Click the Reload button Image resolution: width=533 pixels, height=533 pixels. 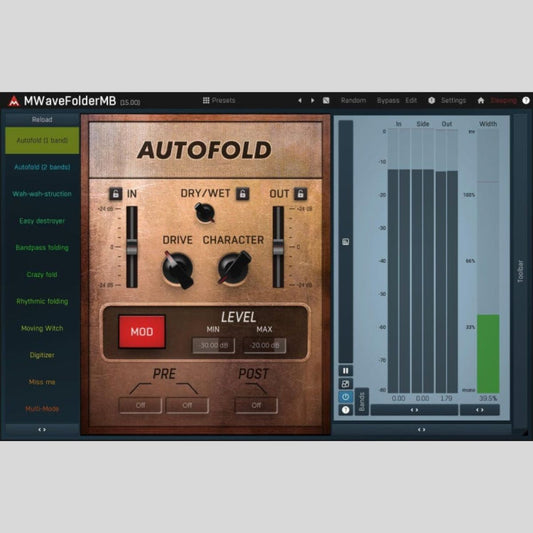pyautogui.click(x=42, y=119)
